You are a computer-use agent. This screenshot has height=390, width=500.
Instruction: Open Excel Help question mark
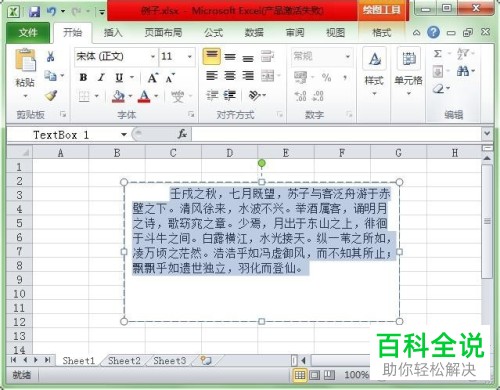pos(433,32)
